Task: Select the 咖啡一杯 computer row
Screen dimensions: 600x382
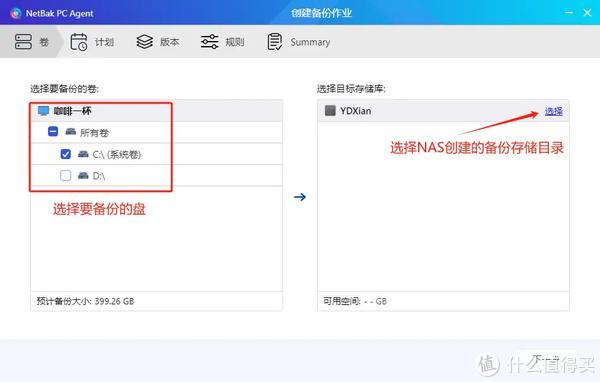Action: (x=157, y=111)
